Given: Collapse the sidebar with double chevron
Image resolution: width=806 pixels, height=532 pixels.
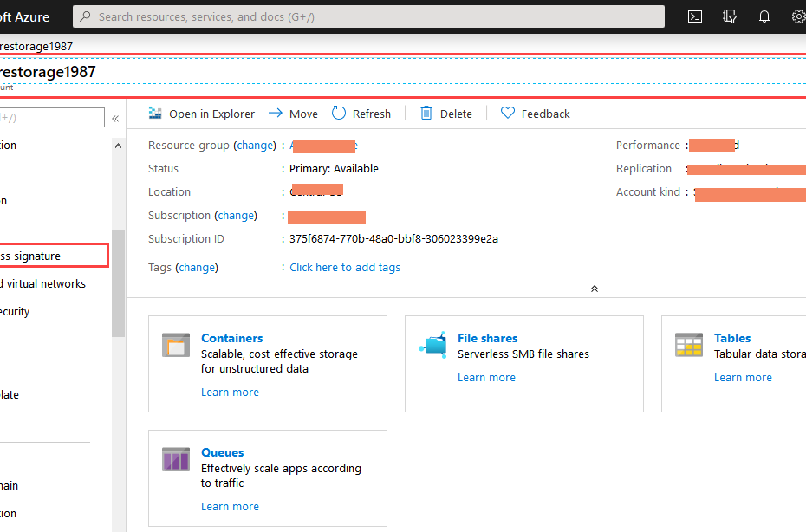Looking at the screenshot, I should point(115,119).
